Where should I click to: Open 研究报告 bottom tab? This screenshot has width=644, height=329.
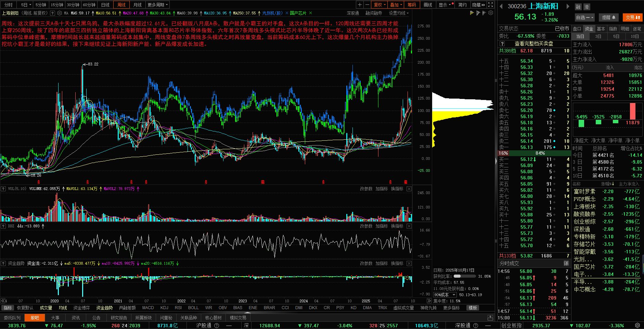[119, 318]
